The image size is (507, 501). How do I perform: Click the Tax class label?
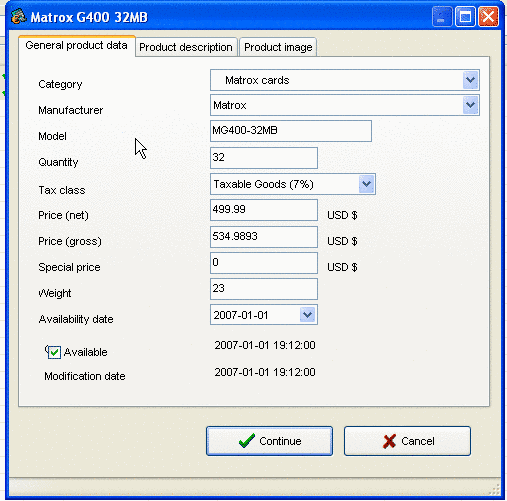click(x=62, y=190)
